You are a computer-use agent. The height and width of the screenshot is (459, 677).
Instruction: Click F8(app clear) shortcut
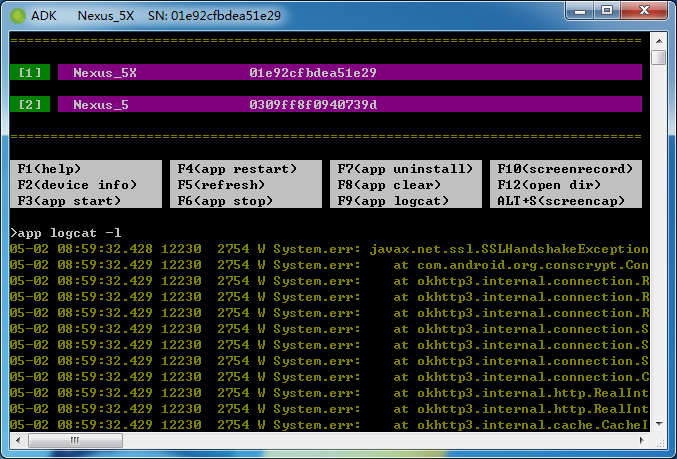pos(389,185)
